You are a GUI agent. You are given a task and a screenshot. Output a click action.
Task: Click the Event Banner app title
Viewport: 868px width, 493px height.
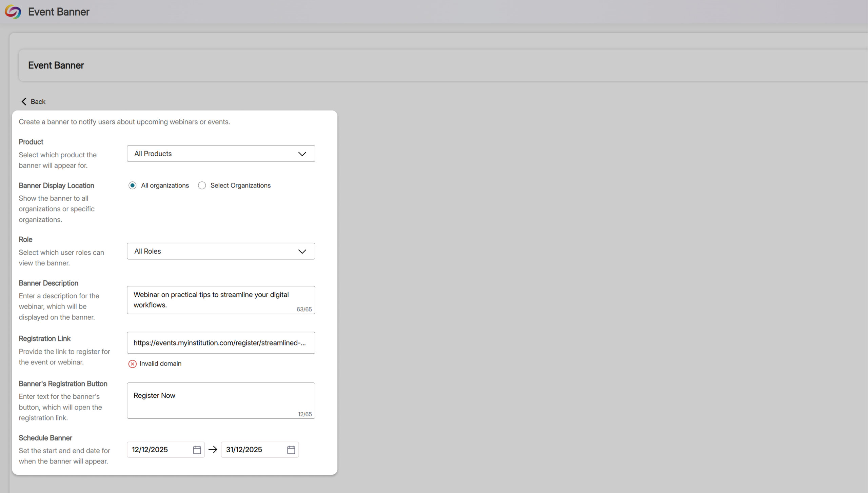[x=59, y=12]
